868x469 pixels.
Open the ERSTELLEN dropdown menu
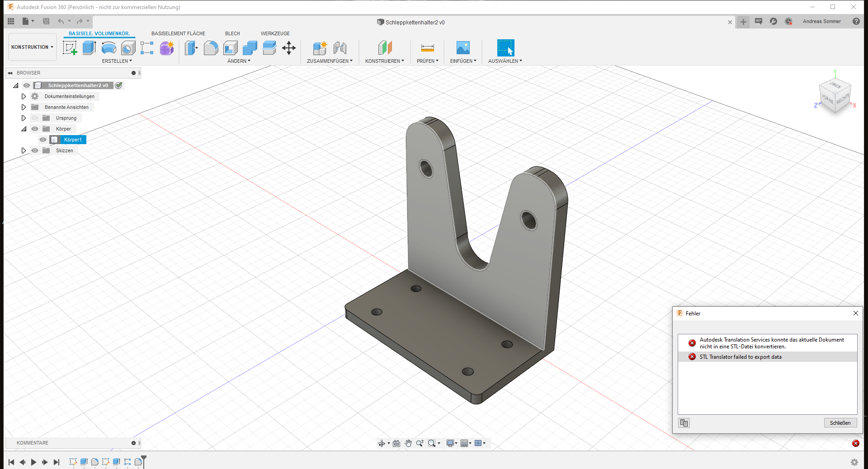117,61
